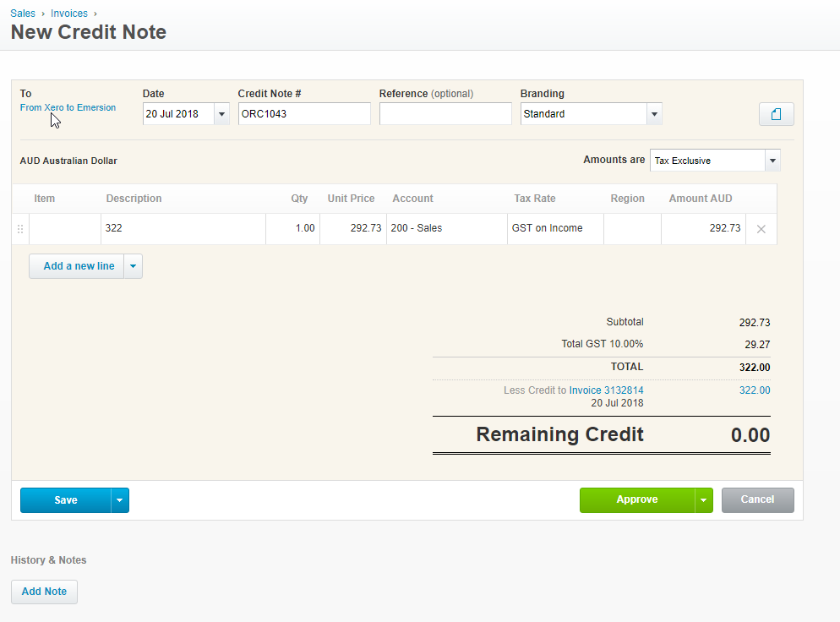840x622 pixels.
Task: Expand the Branding dropdown
Action: (653, 114)
